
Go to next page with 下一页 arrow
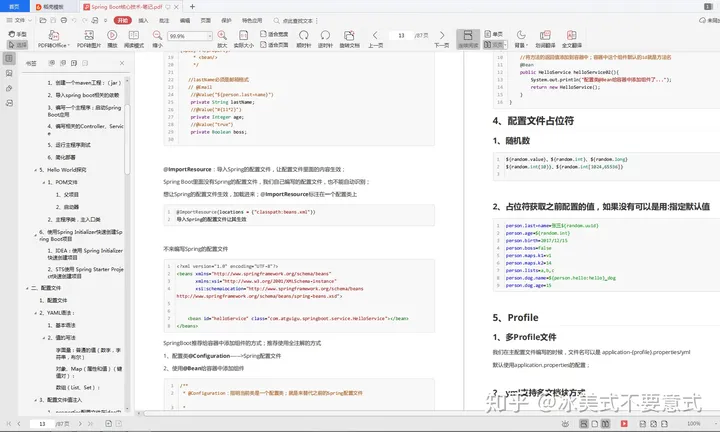442,35
